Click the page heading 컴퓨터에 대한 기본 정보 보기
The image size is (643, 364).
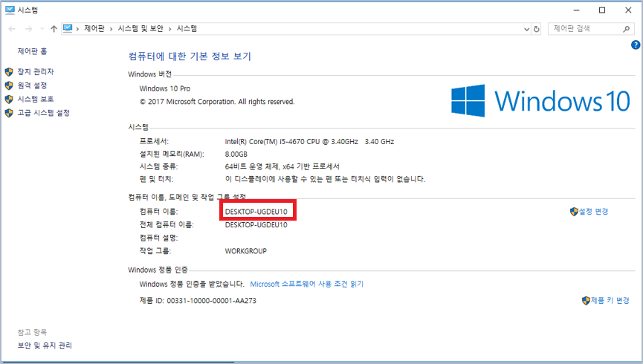point(190,56)
